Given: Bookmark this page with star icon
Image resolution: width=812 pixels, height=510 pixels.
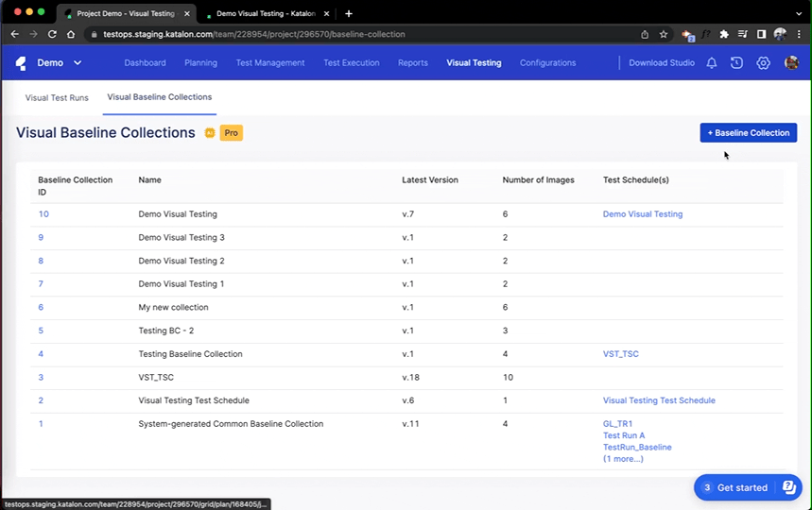Looking at the screenshot, I should coord(664,34).
